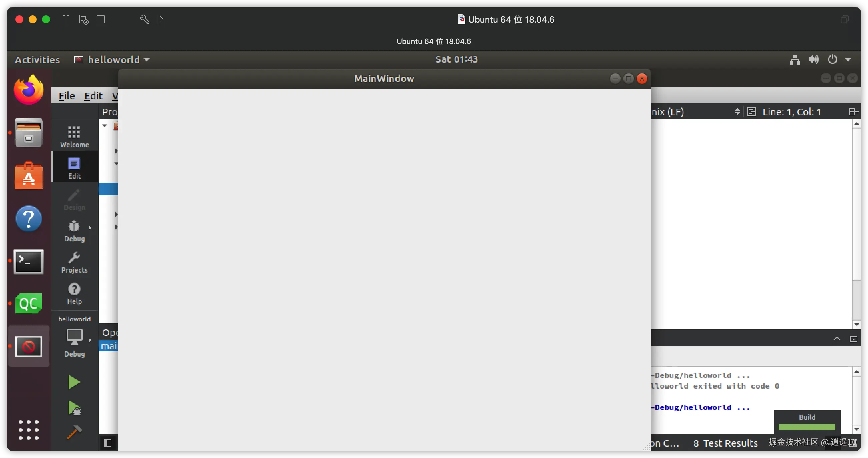Open the Edit menu
The height and width of the screenshot is (458, 868).
(93, 96)
